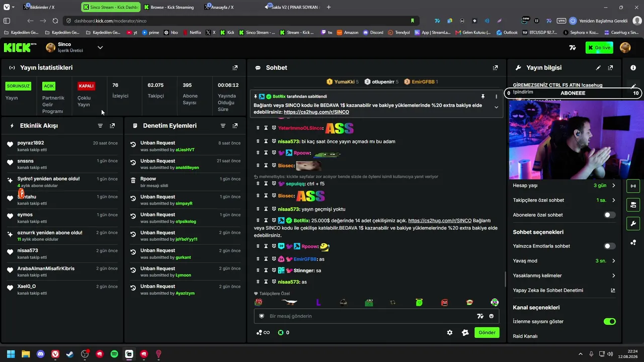
Task: Open the three-dot menu on pinned message
Action: 496,96
